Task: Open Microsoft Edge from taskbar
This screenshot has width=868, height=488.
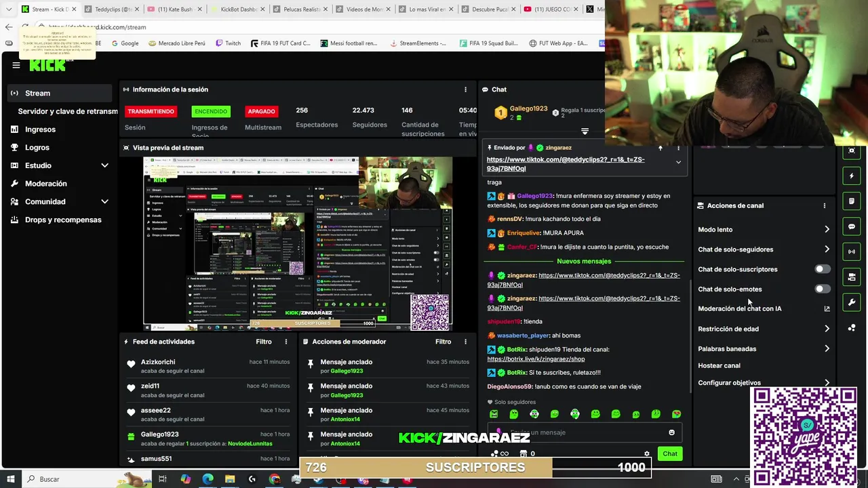Action: point(208,479)
